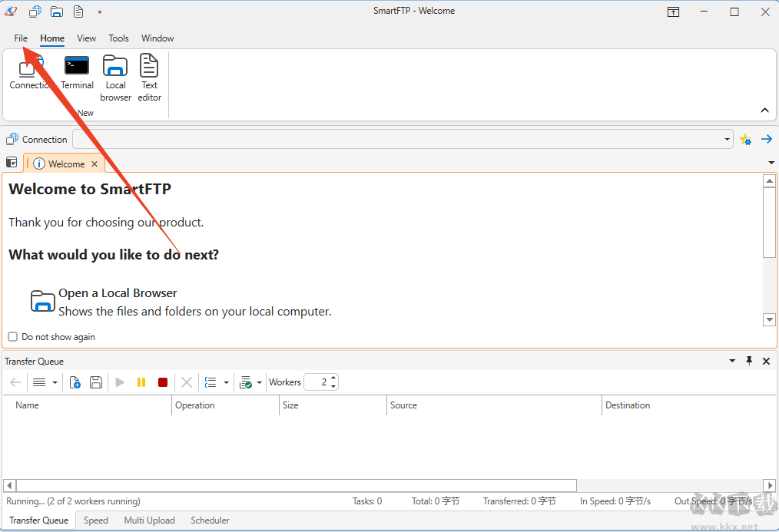
Task: Switch to the Scheduler tab
Action: pyautogui.click(x=210, y=520)
